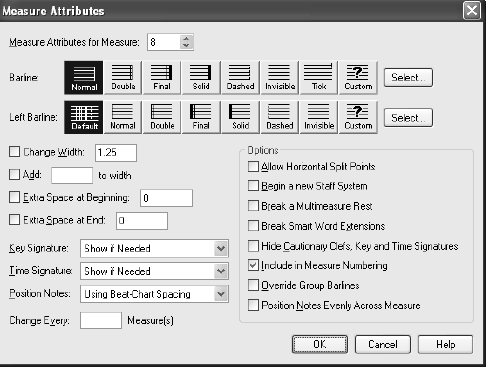The width and height of the screenshot is (486, 367).
Task: Increase measure number with up arrow
Action: click(186, 38)
